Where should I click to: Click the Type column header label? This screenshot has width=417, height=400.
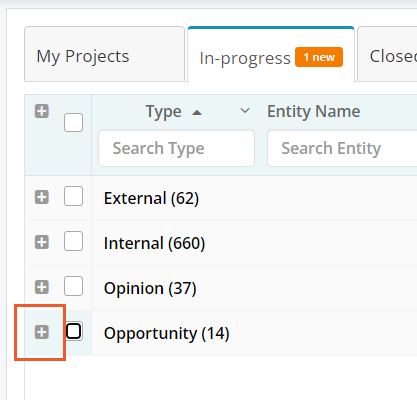click(x=164, y=112)
